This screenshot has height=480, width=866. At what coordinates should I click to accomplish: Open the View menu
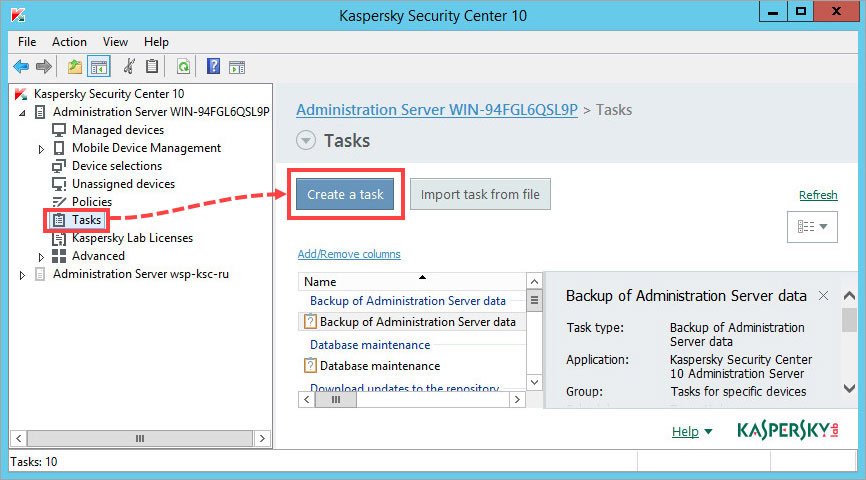pos(115,42)
